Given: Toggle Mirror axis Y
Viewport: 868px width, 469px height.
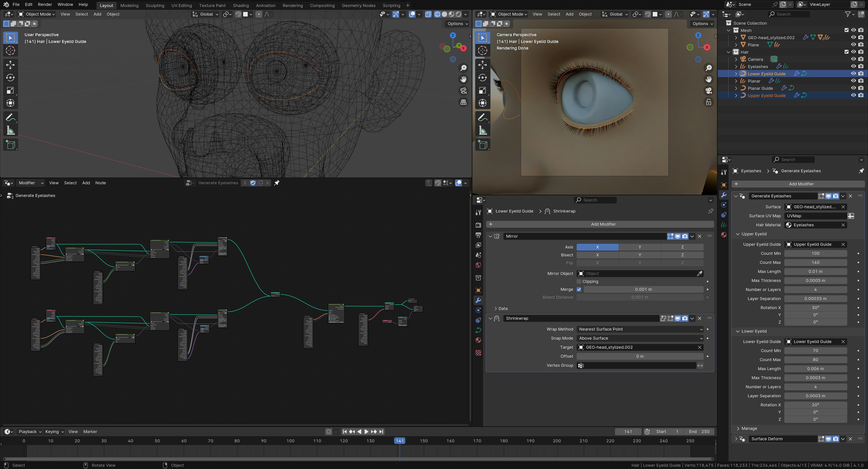Looking at the screenshot, I should [x=639, y=247].
